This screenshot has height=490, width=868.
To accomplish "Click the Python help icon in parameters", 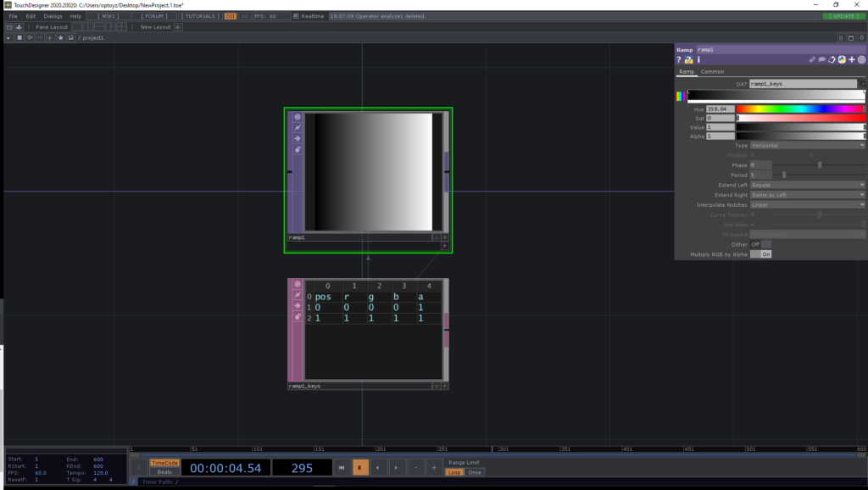I will (688, 60).
